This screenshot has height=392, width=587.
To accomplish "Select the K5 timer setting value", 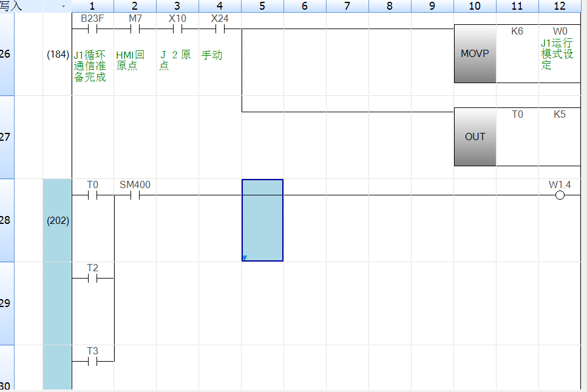I will point(559,115).
